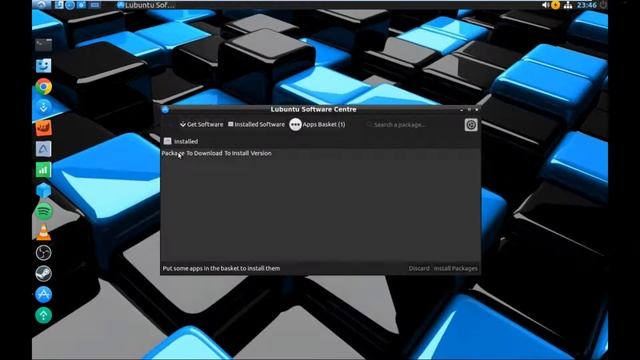Screen dimensions: 640x360
Task: Switch to the Installed Software tab
Action: point(256,124)
